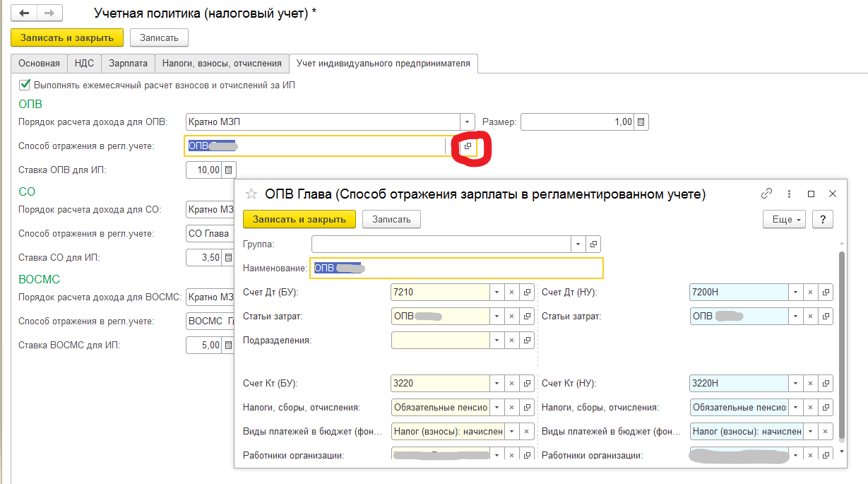Open Налоги, взносы, отчисления tab
The width and height of the screenshot is (868, 484).
click(222, 64)
